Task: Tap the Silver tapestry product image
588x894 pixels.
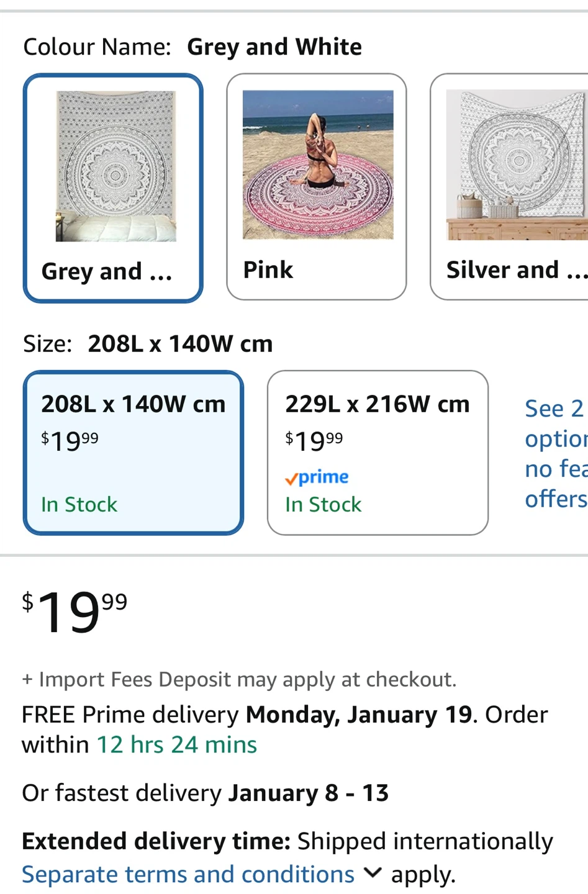Action: pos(517,165)
